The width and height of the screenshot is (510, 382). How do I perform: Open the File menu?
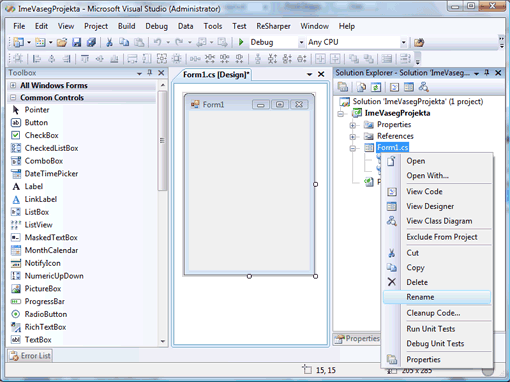pos(19,26)
